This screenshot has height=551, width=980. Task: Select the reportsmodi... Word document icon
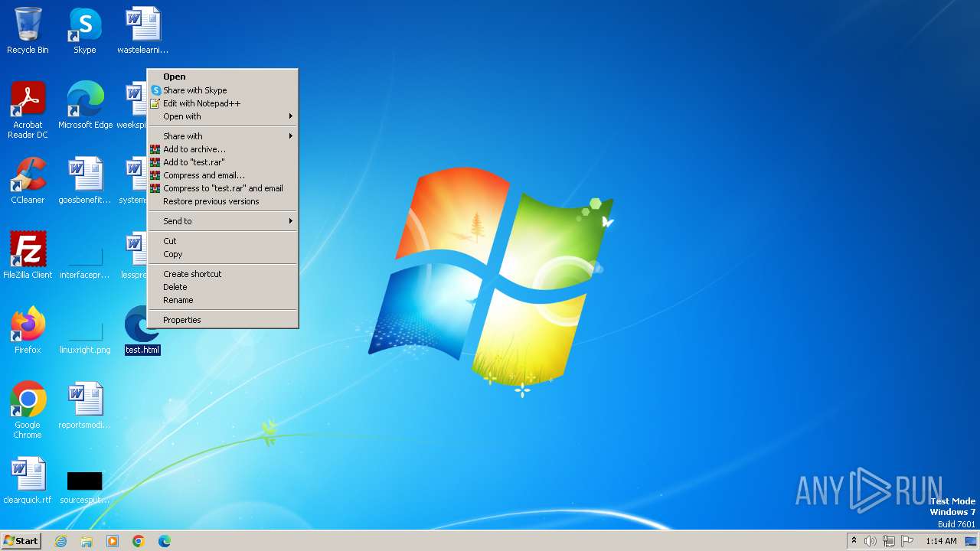click(x=85, y=406)
